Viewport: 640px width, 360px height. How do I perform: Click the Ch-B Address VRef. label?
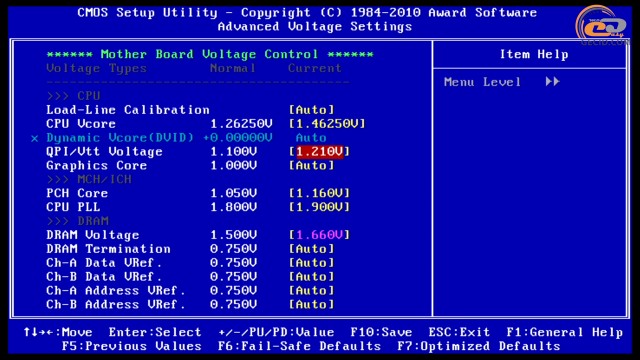point(116,304)
